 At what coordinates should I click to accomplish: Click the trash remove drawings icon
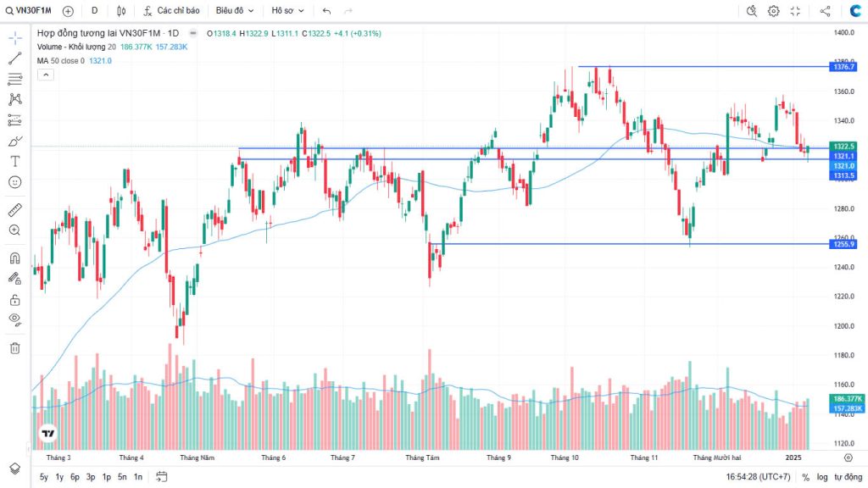tap(14, 347)
